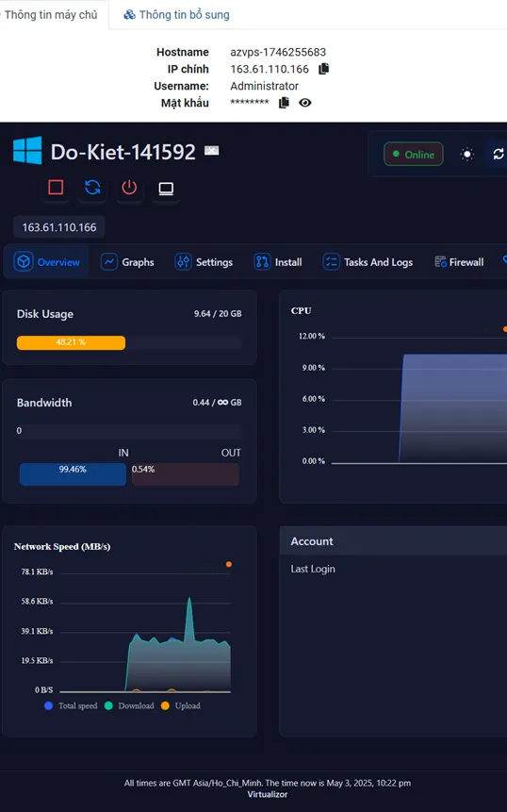Click the Last Login label in Account

[313, 569]
